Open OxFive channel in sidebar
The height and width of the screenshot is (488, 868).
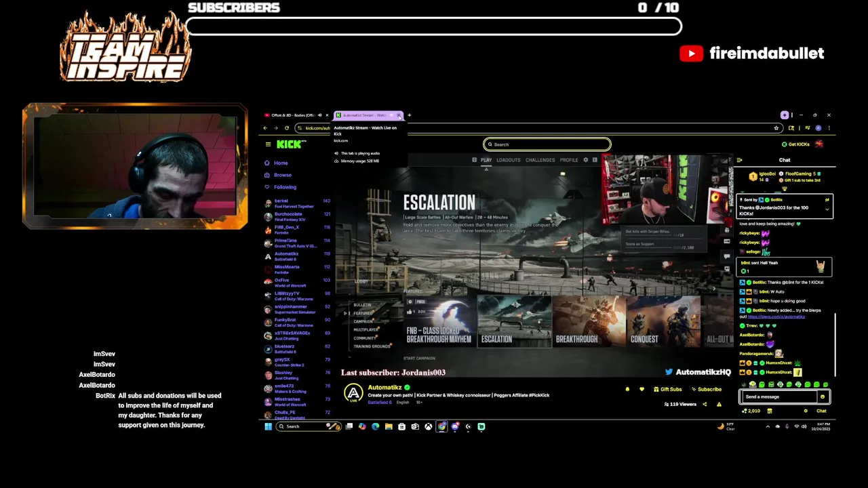coord(298,283)
